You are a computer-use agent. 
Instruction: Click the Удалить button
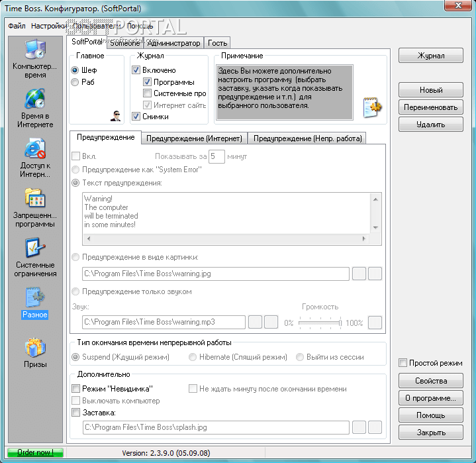click(431, 125)
